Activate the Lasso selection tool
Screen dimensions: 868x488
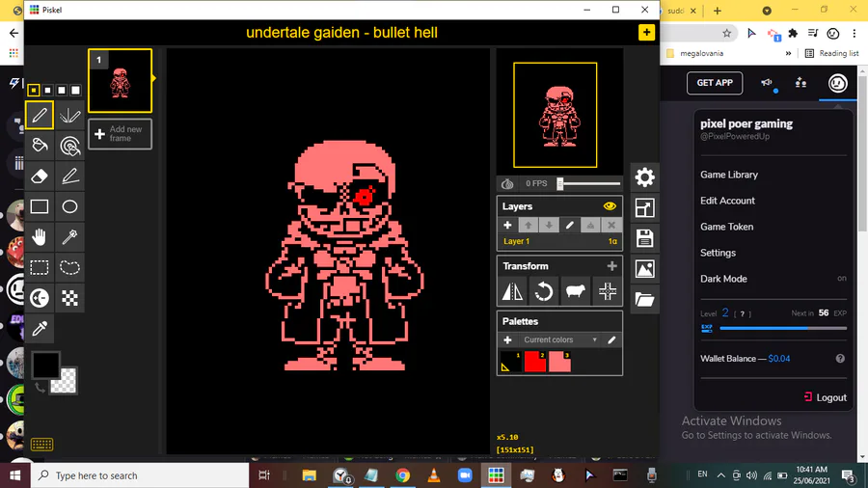tap(69, 267)
